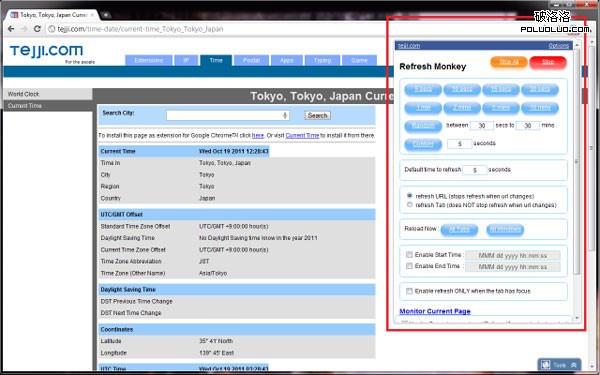Click the red Stop button

click(x=548, y=62)
